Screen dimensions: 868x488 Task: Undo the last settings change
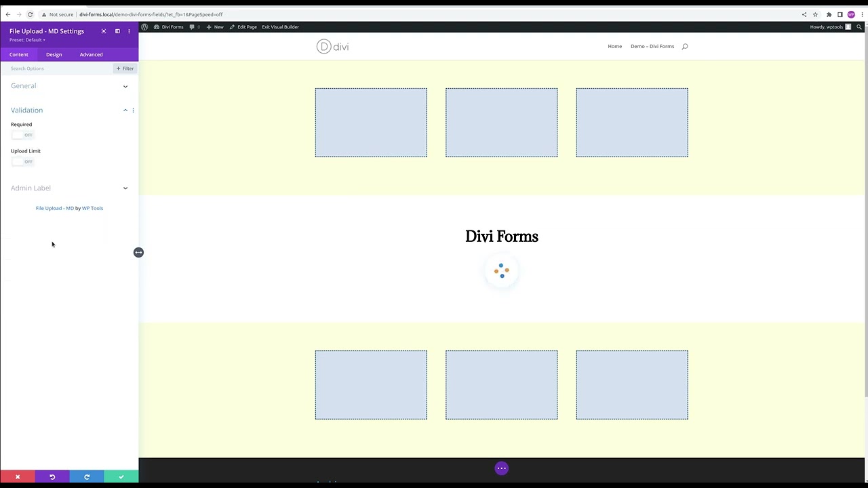pyautogui.click(x=52, y=477)
